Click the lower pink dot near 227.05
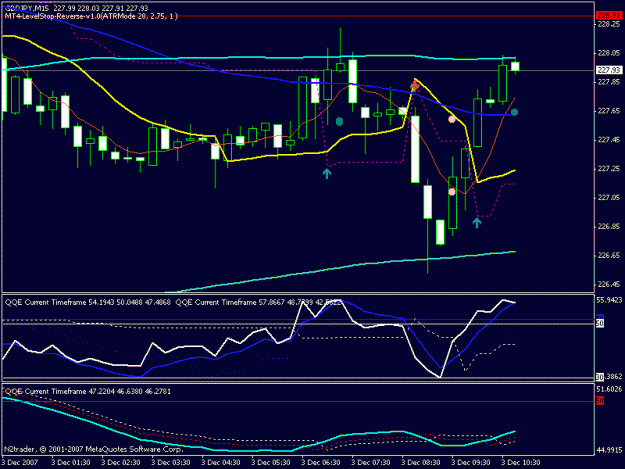Screen dimensions: 625x469 point(452,192)
